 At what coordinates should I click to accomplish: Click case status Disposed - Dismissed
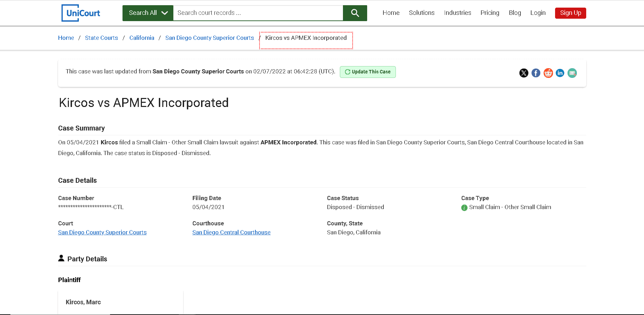355,207
